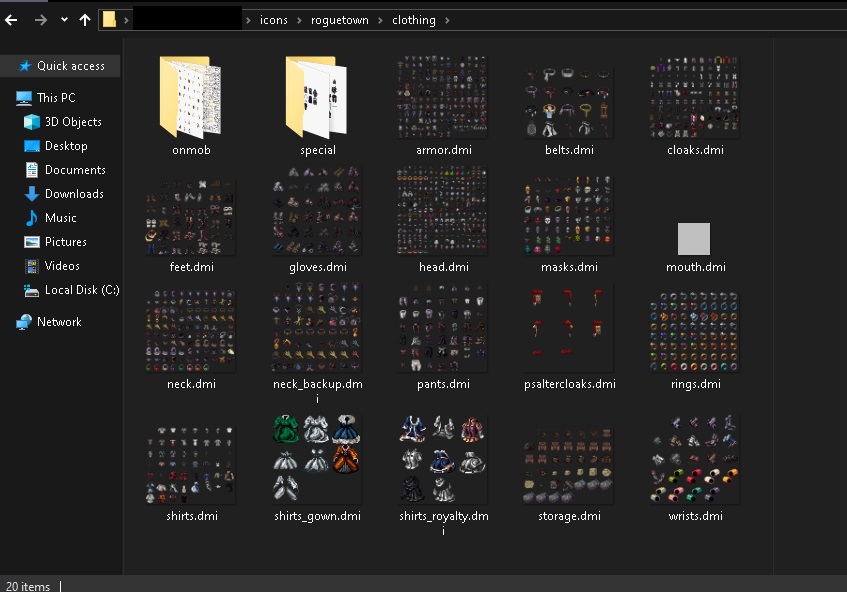This screenshot has height=592, width=847.
Task: Go forward using the right arrow
Action: click(41, 21)
